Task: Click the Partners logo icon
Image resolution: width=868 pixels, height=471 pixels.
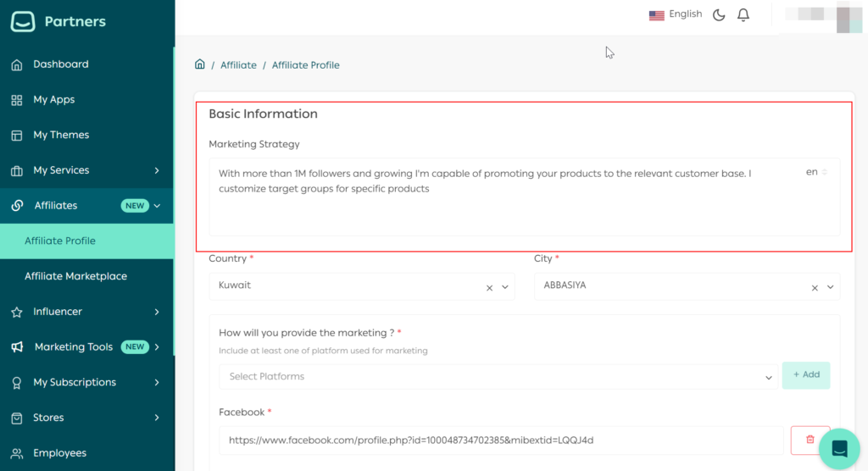Action: (x=23, y=21)
